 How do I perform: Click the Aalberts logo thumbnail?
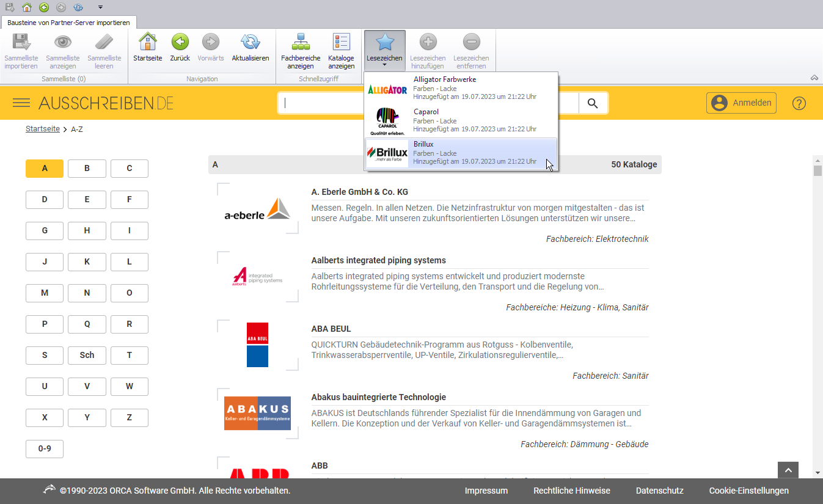click(x=257, y=277)
